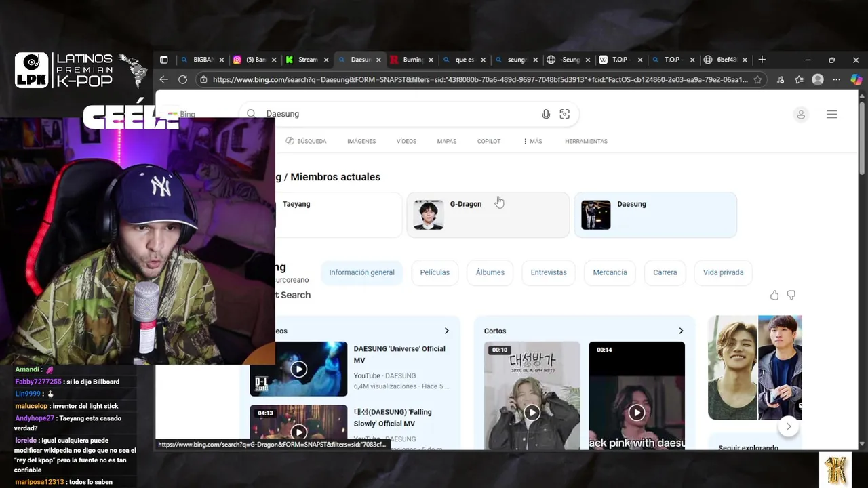
Task: Close the BIGBANG browser tab
Action: click(222, 60)
